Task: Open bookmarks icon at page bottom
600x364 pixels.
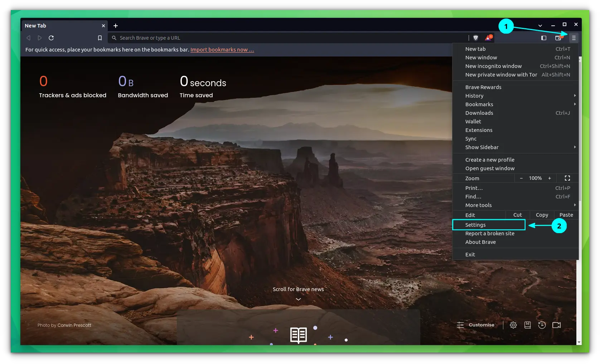Action: [x=528, y=325]
